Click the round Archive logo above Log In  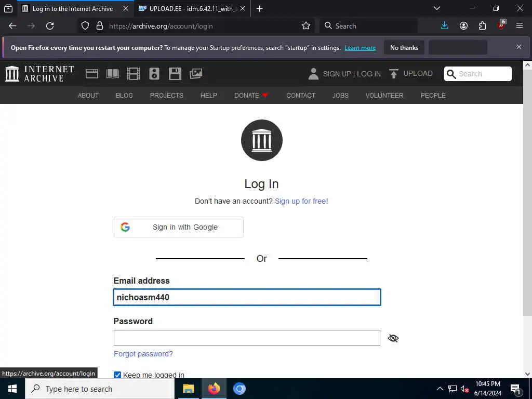point(262,140)
